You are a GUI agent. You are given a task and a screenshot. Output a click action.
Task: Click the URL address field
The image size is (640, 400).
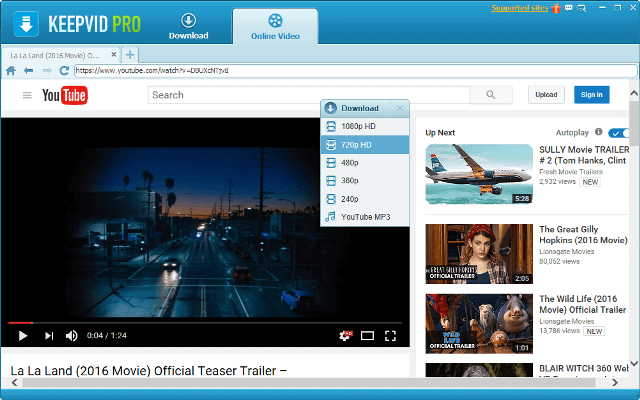[356, 71]
